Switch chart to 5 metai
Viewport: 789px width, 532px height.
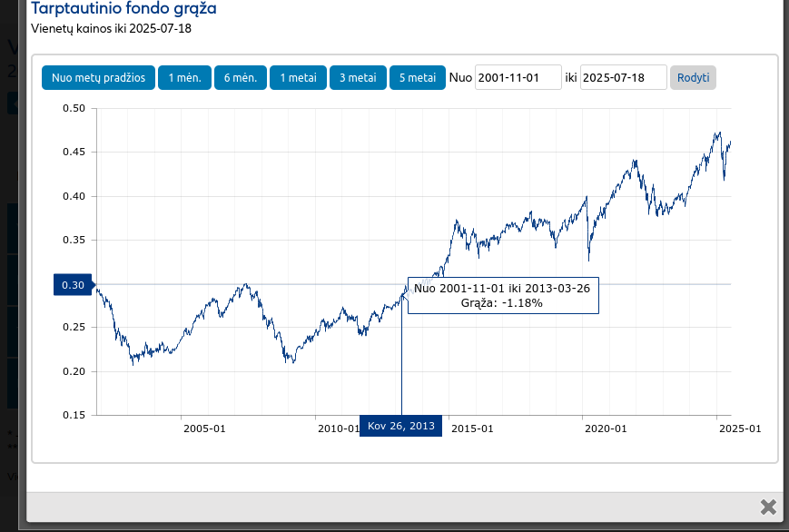pyautogui.click(x=418, y=77)
